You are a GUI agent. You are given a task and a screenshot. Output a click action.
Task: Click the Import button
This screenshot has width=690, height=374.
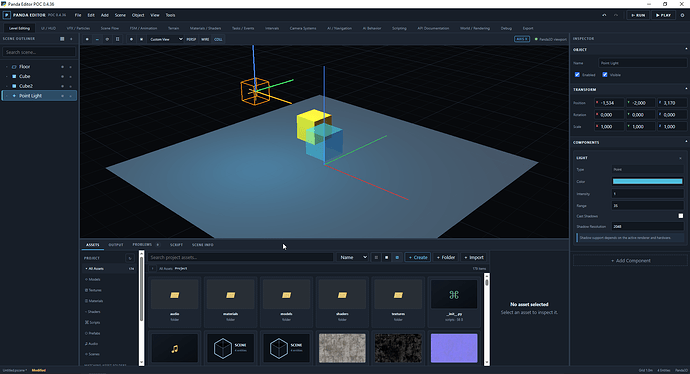click(x=473, y=257)
